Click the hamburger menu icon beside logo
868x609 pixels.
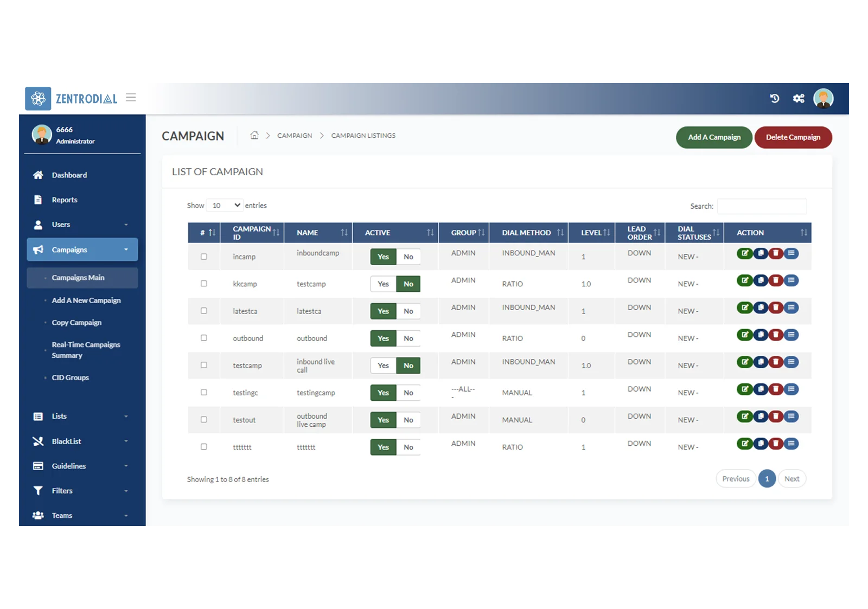point(131,98)
